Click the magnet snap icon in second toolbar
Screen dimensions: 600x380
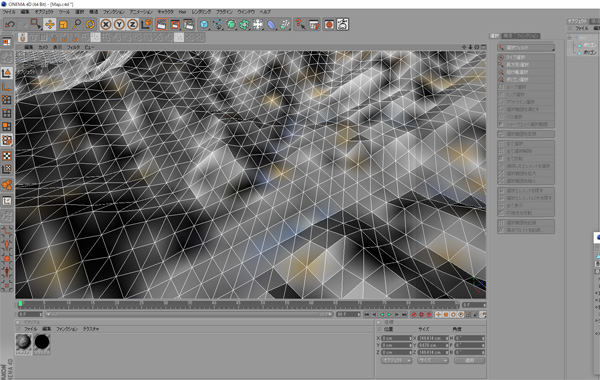click(23, 38)
